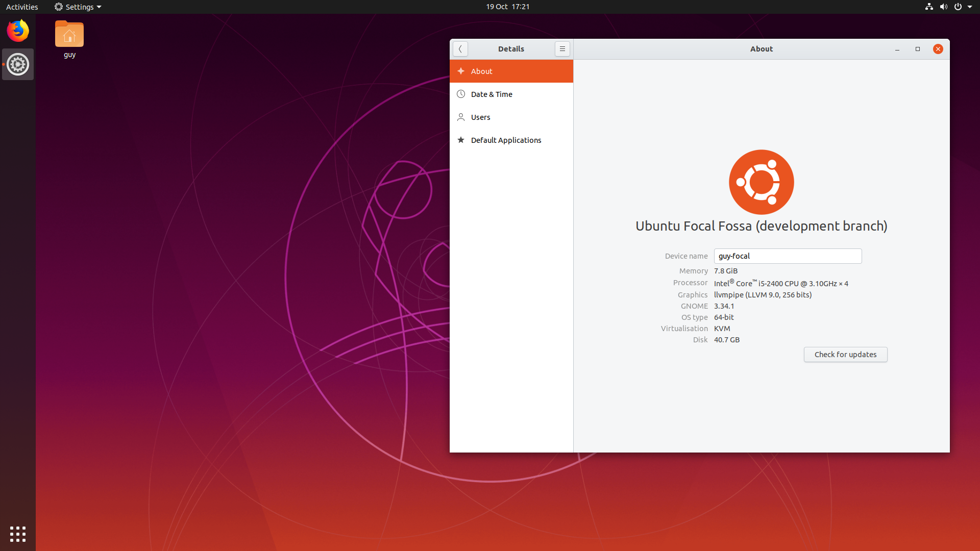Click the Check for updates button
Viewport: 980px width, 551px height.
[845, 354]
